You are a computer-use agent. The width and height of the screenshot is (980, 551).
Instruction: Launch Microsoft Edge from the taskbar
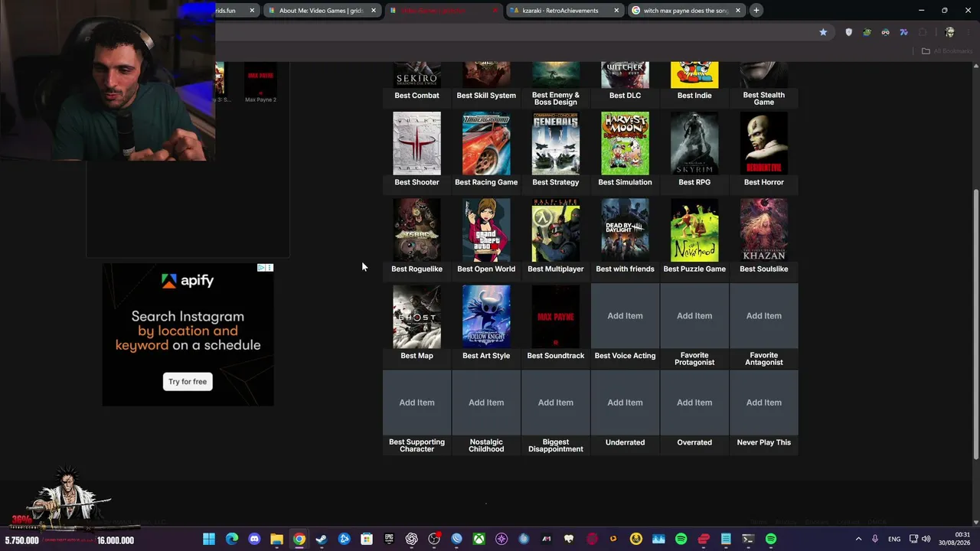[x=232, y=540]
